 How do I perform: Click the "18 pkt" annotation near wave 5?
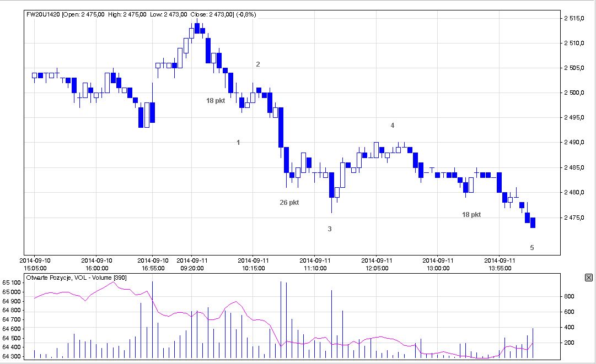pos(471,215)
